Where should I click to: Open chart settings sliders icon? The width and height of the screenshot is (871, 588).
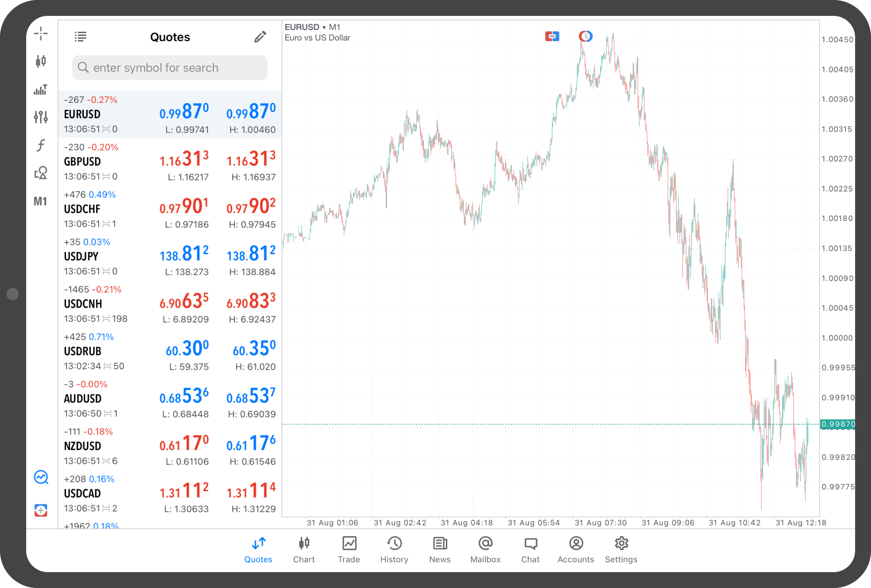pyautogui.click(x=41, y=117)
